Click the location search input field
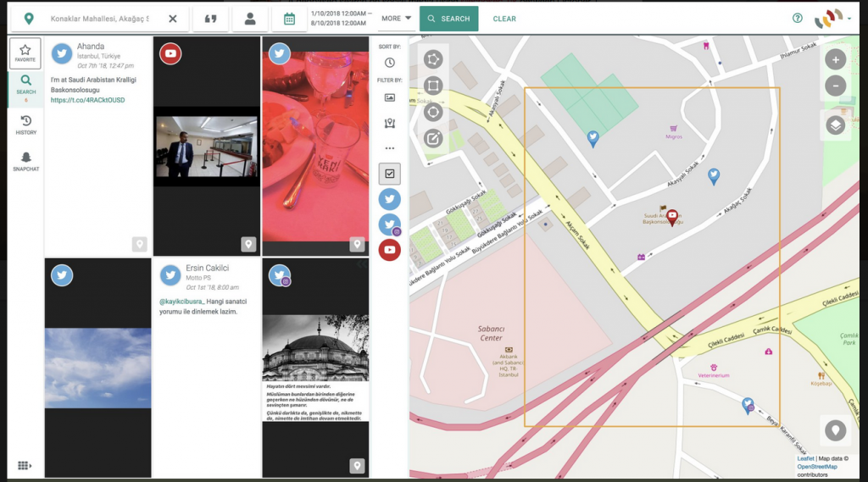Image resolution: width=868 pixels, height=482 pixels. 100,19
